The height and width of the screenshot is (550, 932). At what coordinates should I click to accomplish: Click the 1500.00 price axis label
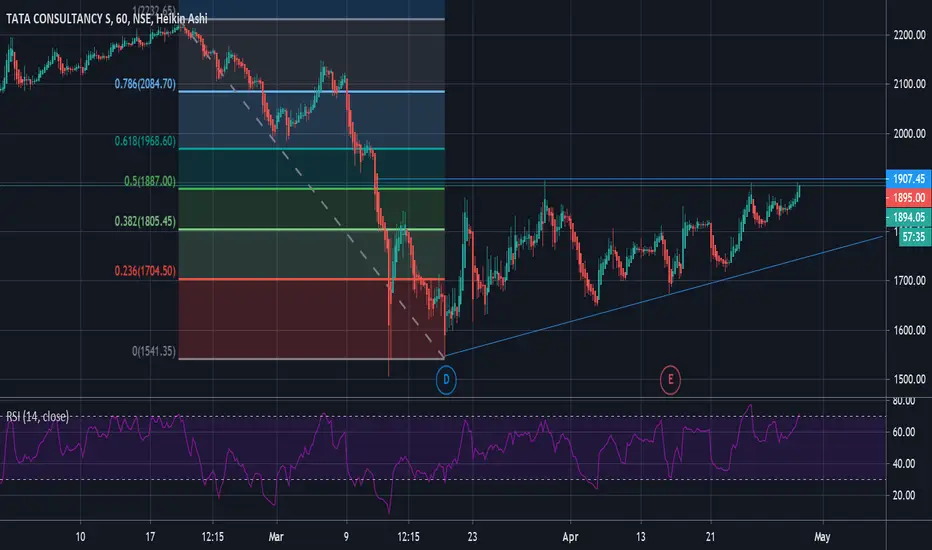click(909, 379)
